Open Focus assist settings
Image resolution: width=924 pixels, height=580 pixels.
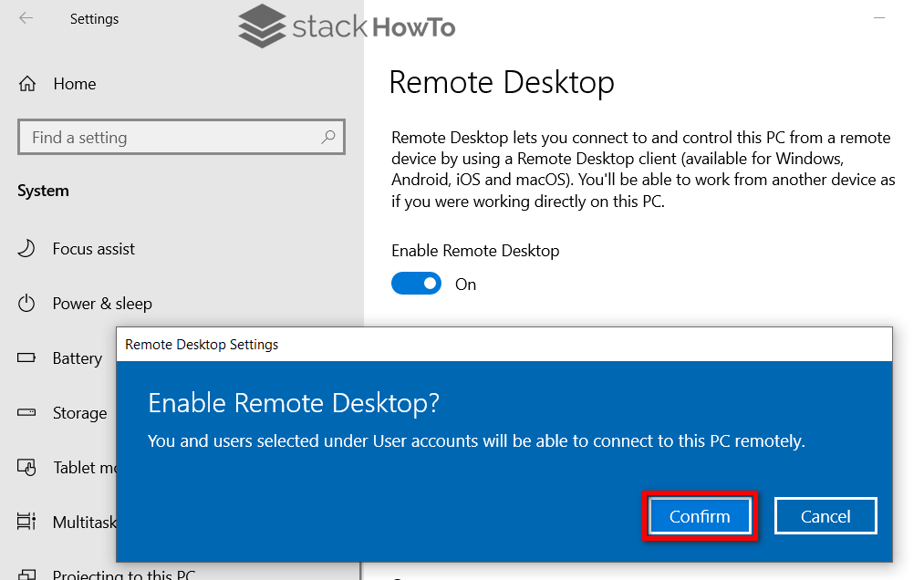91,248
